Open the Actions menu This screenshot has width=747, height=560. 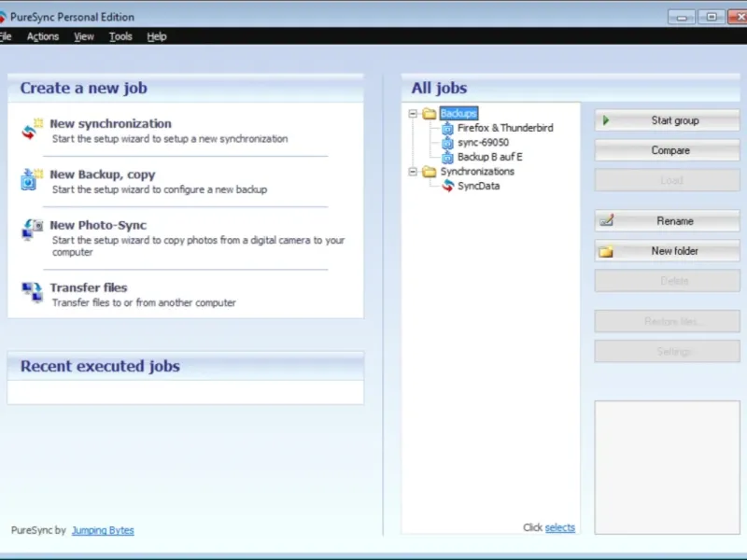pos(43,36)
